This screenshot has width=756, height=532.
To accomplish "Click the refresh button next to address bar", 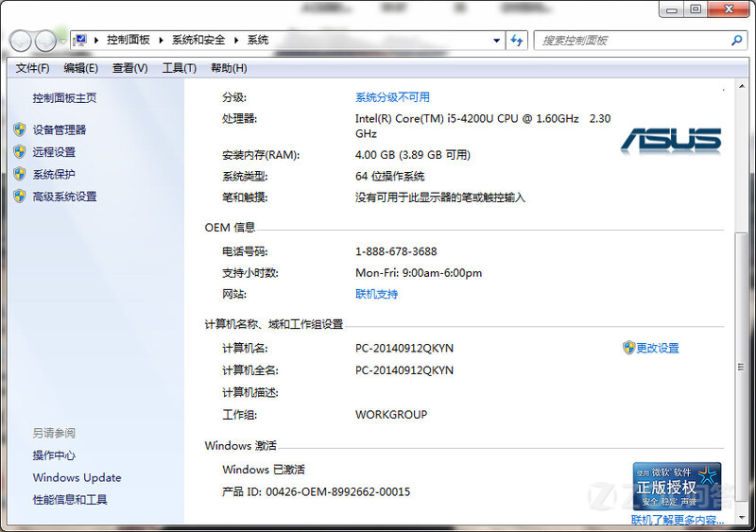I will pyautogui.click(x=517, y=41).
